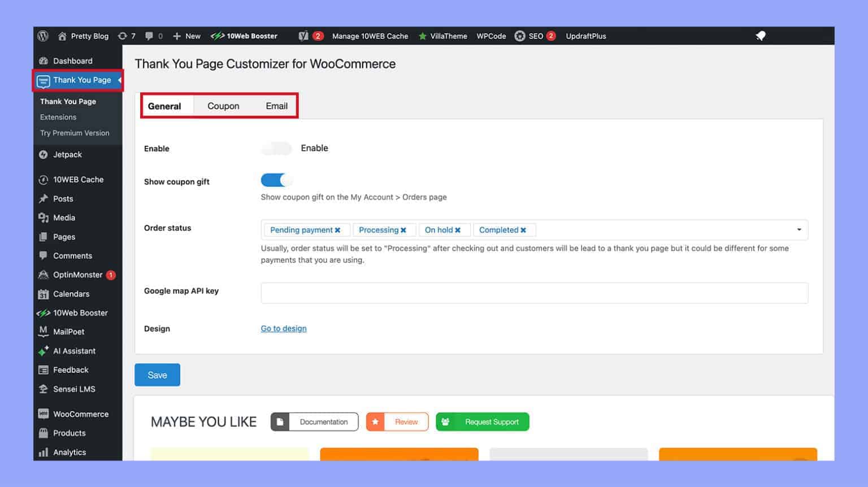Open the WordPress site home icon
Screen dimensions: 868x487
point(62,36)
